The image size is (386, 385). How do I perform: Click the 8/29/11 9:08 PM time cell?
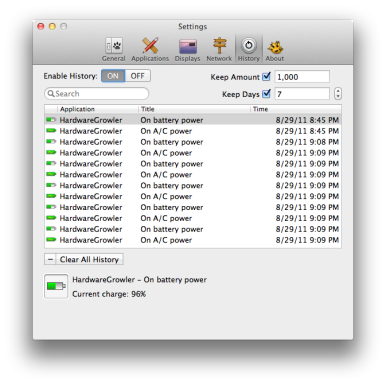pyautogui.click(x=307, y=142)
